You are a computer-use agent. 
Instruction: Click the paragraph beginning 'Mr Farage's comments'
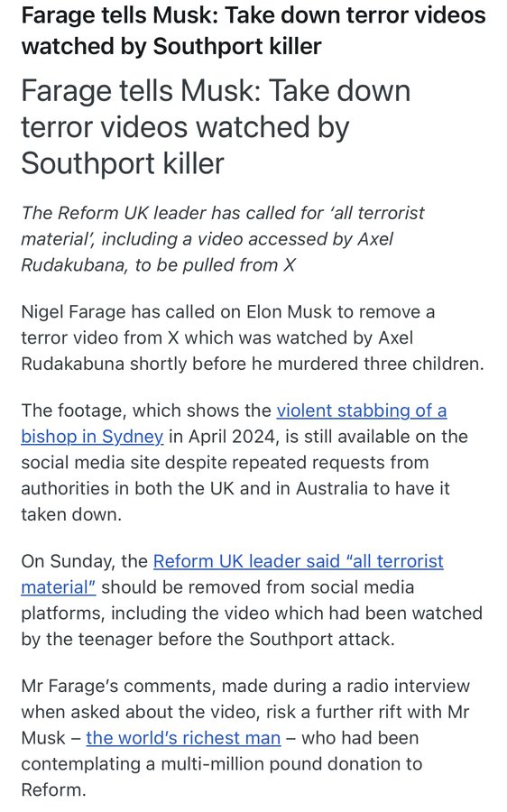point(245,738)
